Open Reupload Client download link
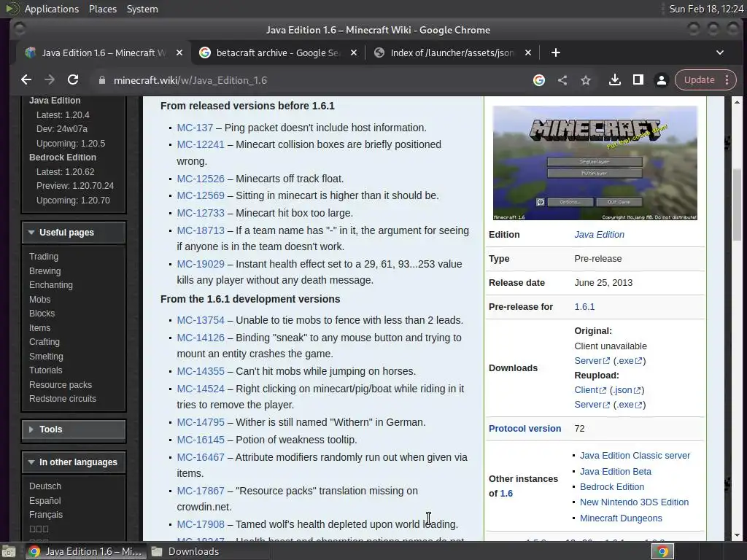Screen dimensions: 747x560 (590, 390)
